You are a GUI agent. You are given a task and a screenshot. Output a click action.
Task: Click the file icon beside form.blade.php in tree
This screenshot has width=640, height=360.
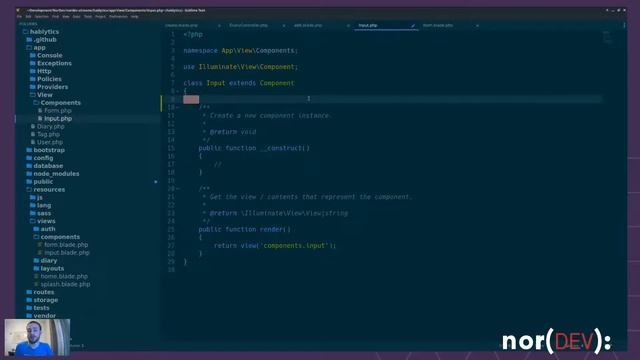point(40,245)
